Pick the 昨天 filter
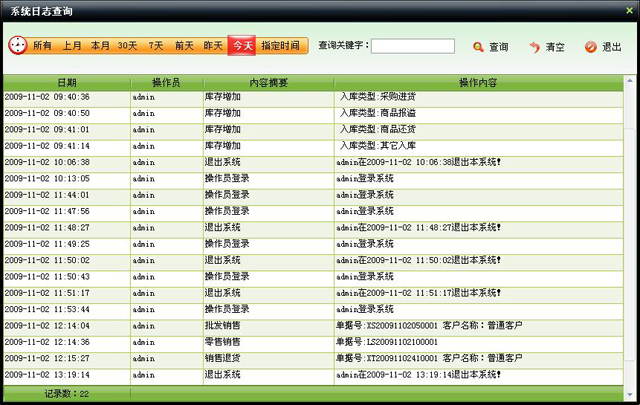Screen dimensions: 640x405 [x=213, y=46]
